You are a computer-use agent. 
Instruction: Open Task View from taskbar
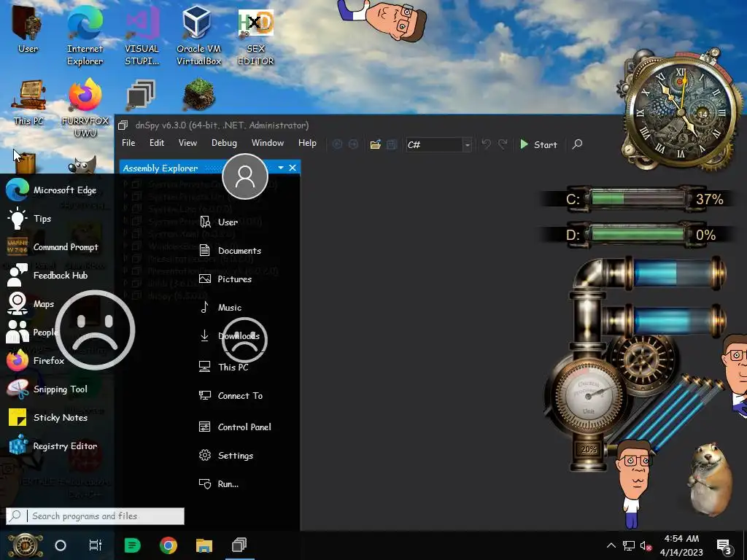(x=96, y=545)
